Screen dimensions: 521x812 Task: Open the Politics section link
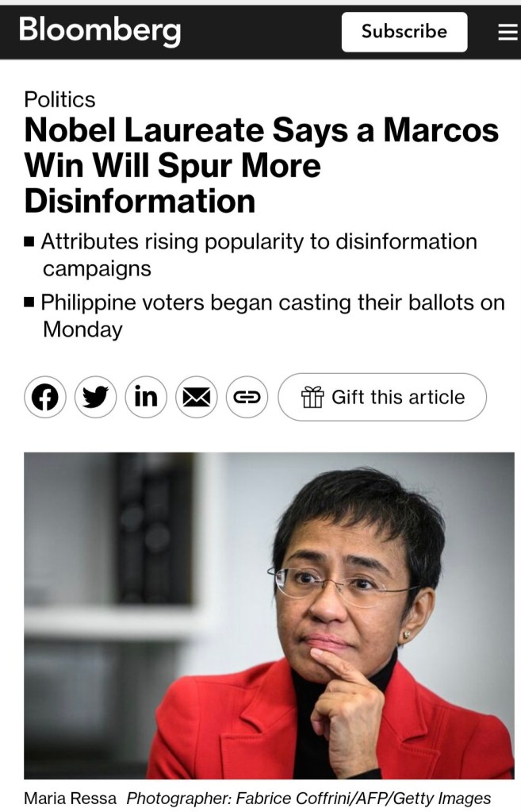tap(59, 99)
